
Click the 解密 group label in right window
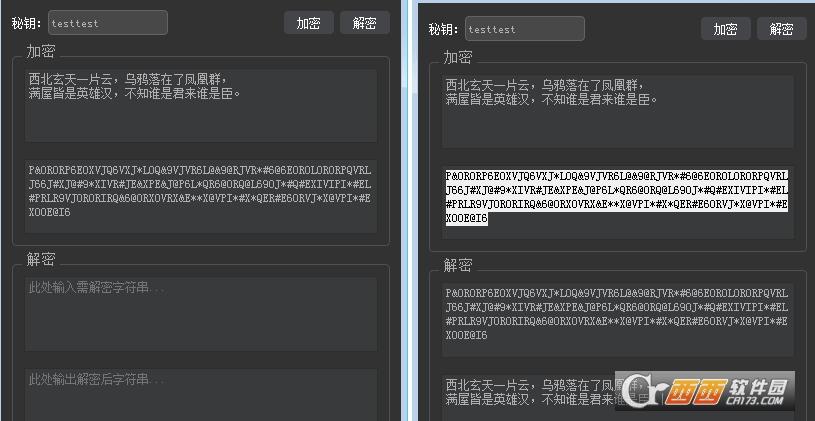(x=458, y=266)
